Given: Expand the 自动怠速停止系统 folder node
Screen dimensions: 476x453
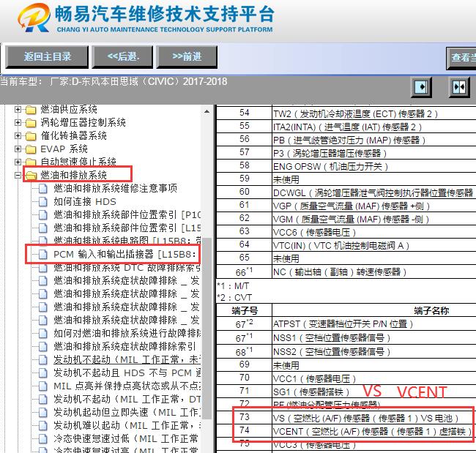Looking at the screenshot, I should 18,162.
